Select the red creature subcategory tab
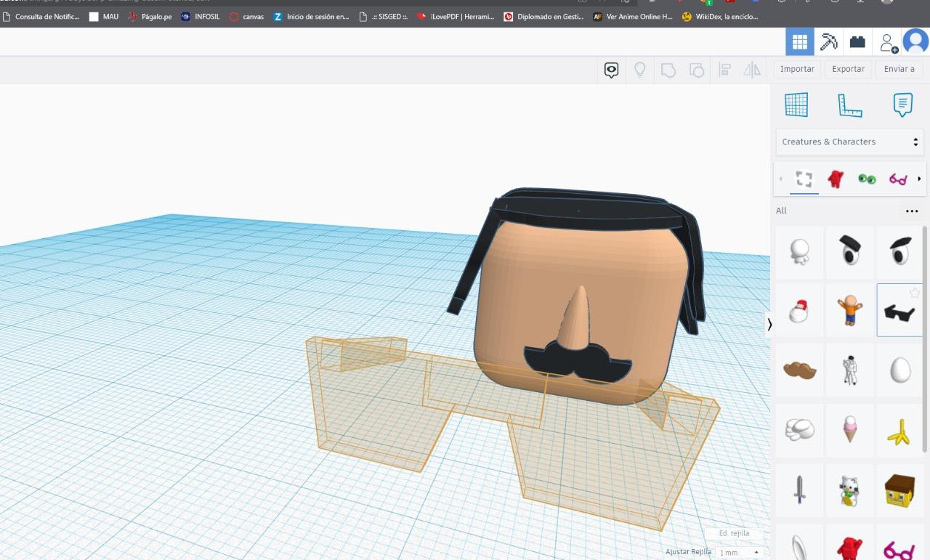The width and height of the screenshot is (930, 560). click(x=836, y=179)
